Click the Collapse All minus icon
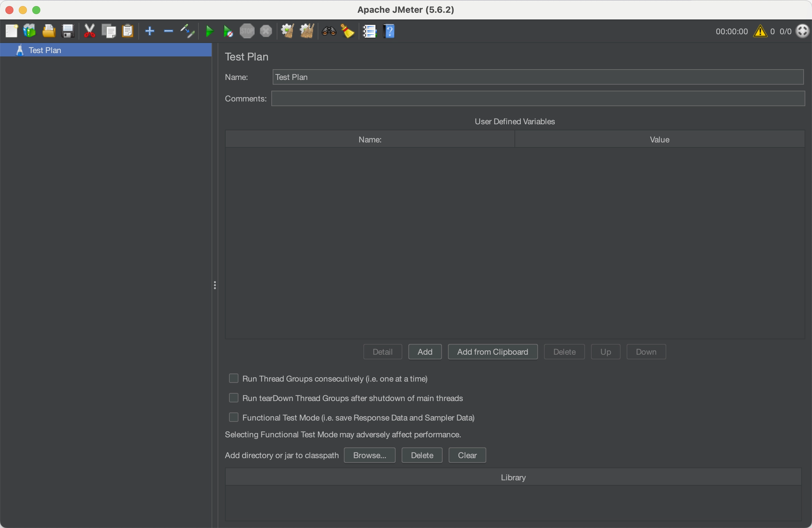The height and width of the screenshot is (528, 812). pyautogui.click(x=168, y=31)
